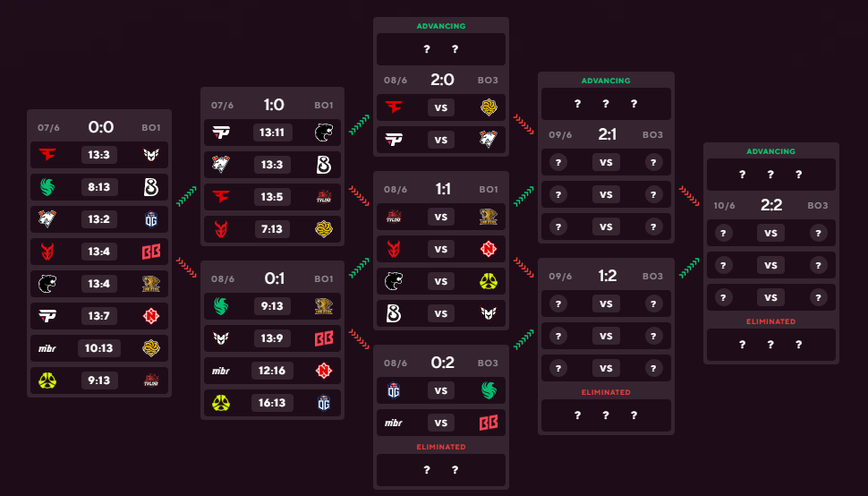Open the BetBoom logo in the 13:4 opening match
868x496 pixels.
tap(151, 252)
